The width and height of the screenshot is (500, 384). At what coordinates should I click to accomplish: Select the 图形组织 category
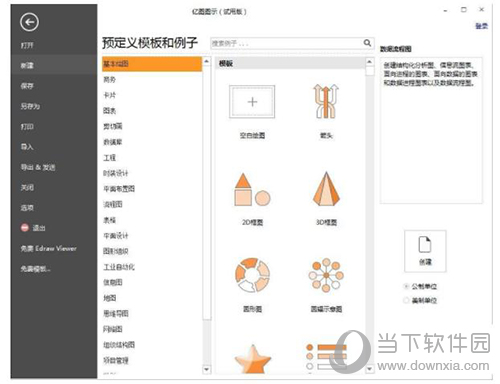(x=116, y=251)
